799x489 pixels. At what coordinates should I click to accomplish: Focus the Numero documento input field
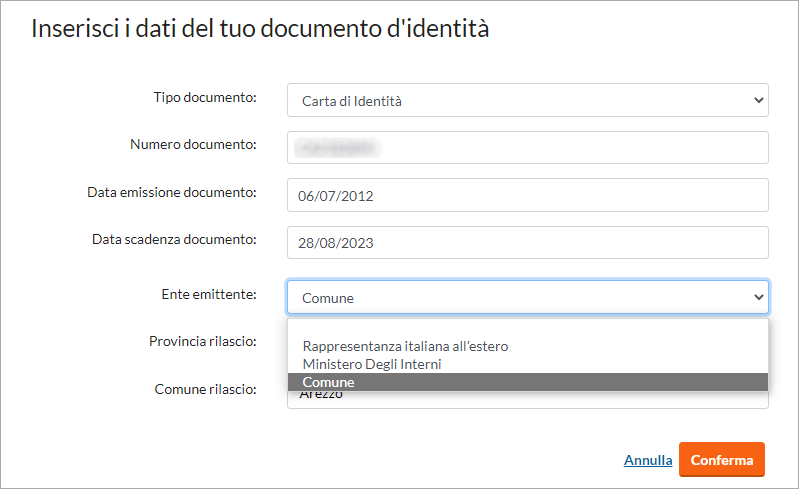point(527,148)
